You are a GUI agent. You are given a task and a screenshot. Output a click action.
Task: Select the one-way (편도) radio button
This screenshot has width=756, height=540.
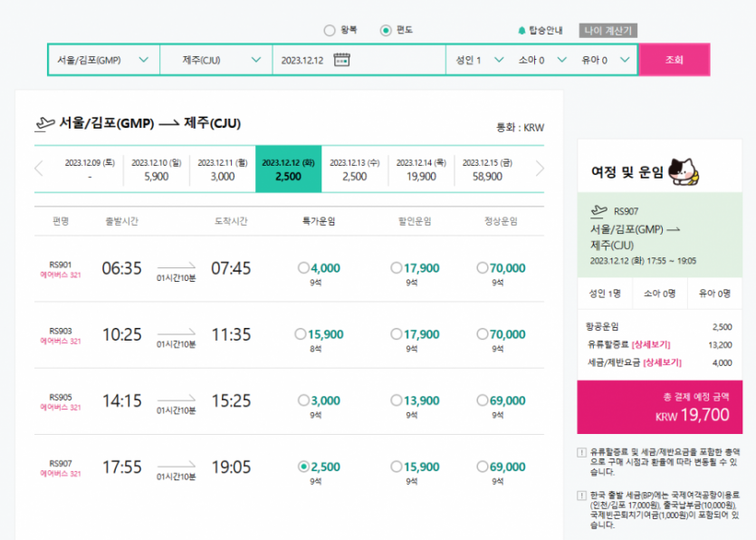(x=386, y=30)
